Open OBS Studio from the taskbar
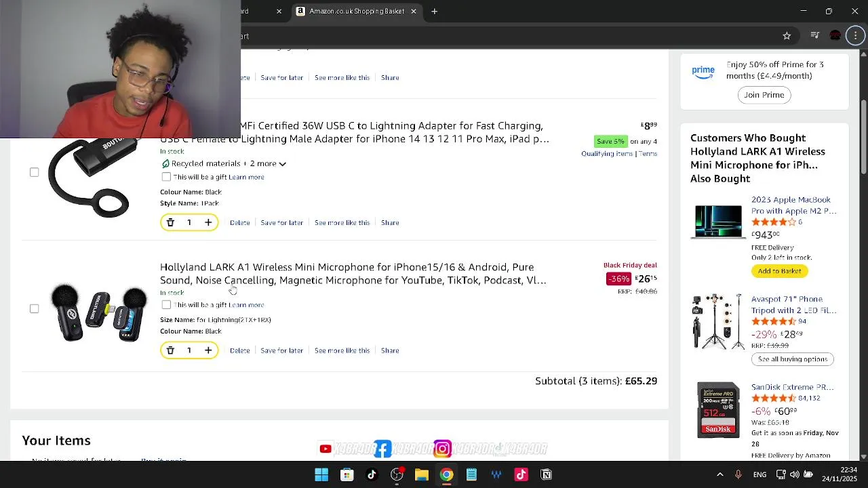The height and width of the screenshot is (488, 868). point(397,474)
